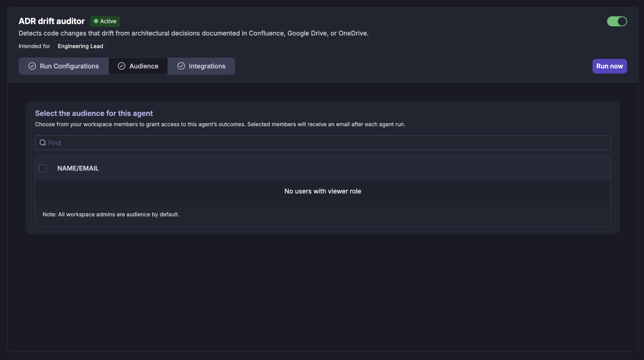644x360 pixels.
Task: Switch to the Audience tab
Action: click(x=138, y=66)
